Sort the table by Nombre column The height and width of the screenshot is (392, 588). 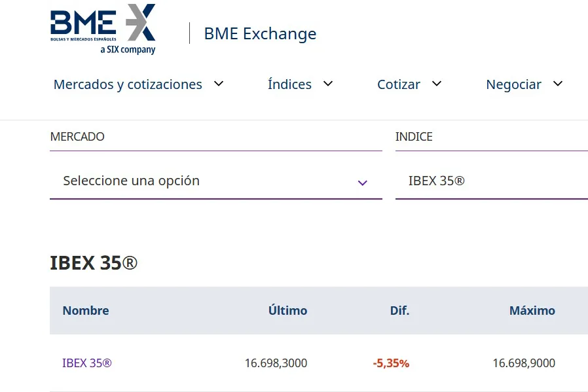[86, 310]
